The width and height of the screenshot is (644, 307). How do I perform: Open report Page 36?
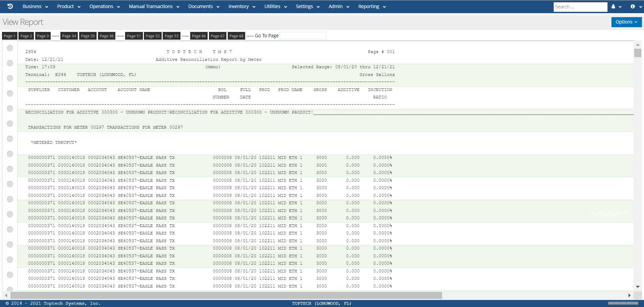(107, 36)
